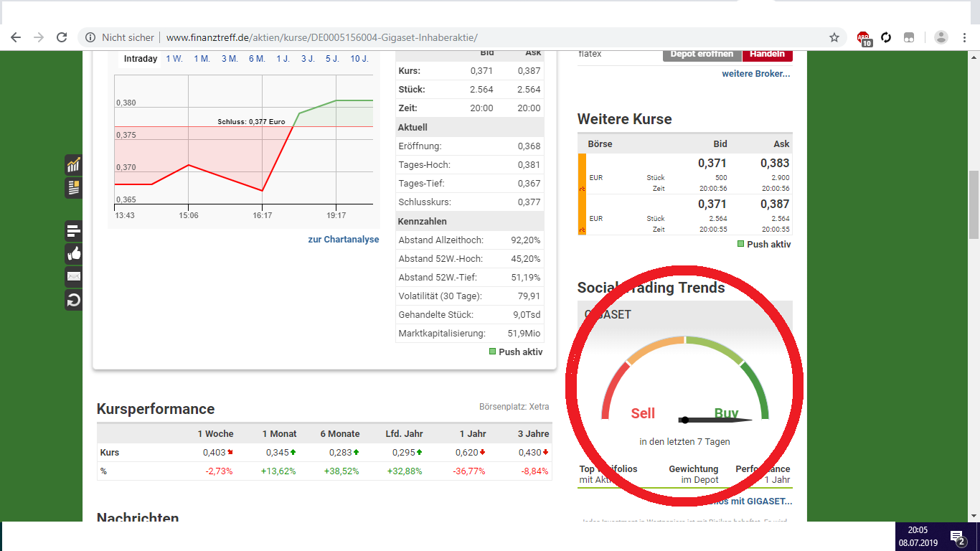Switch chart to 6 M. range
This screenshot has width=980, height=551.
coord(257,59)
